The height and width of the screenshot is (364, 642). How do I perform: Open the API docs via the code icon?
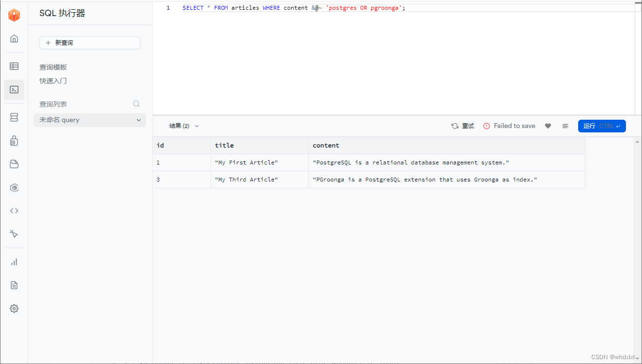point(14,211)
